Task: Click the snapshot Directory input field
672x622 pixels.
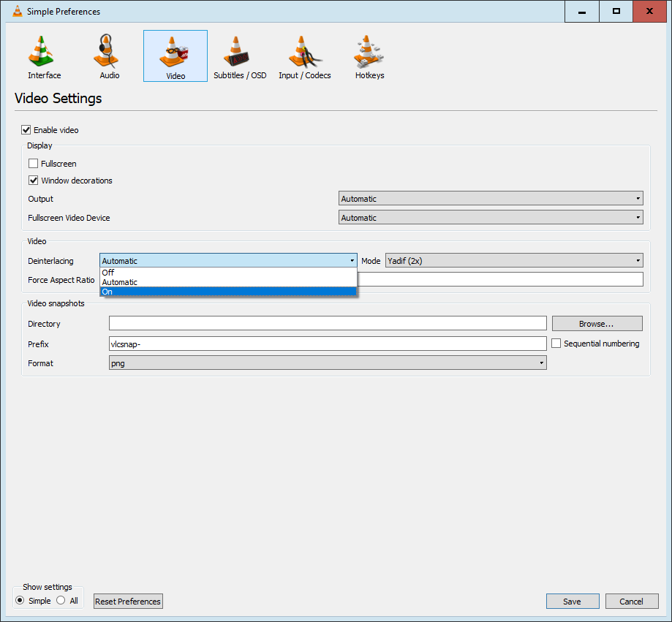Action: click(x=328, y=323)
